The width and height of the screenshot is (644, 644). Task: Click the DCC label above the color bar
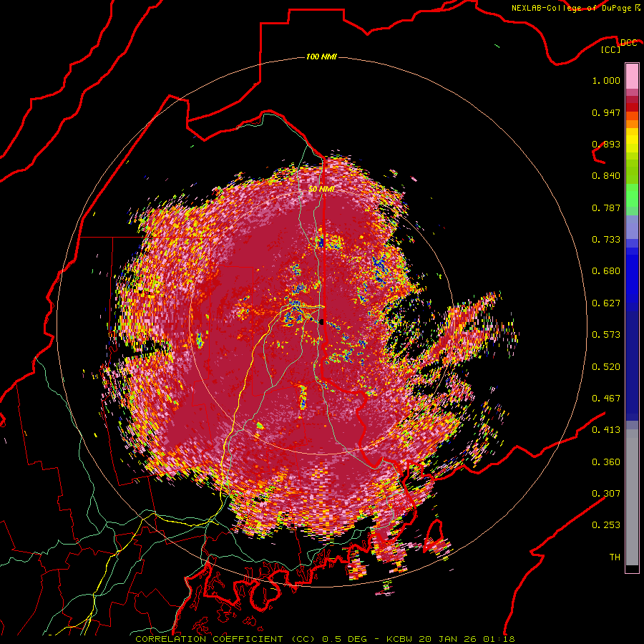coord(628,43)
